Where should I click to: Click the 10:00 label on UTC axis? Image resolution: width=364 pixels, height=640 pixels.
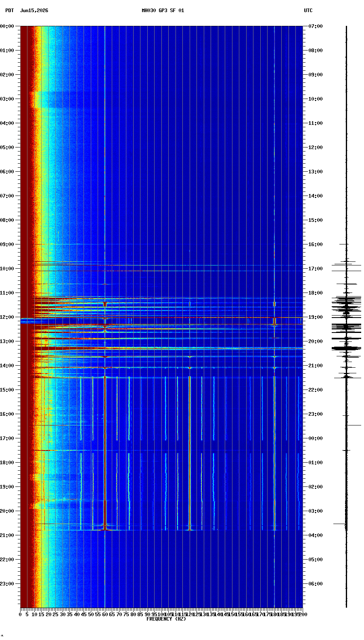click(316, 99)
